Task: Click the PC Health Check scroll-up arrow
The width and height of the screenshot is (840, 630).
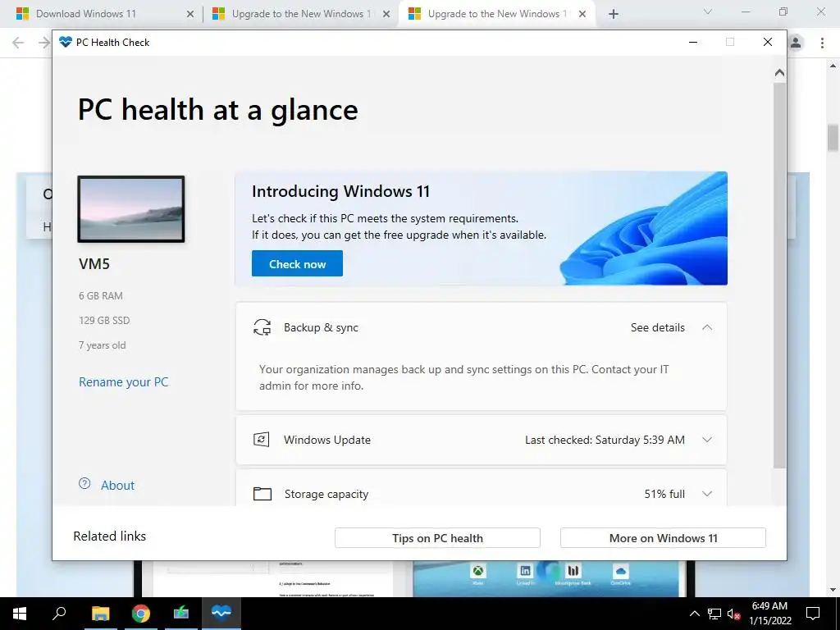Action: point(779,73)
